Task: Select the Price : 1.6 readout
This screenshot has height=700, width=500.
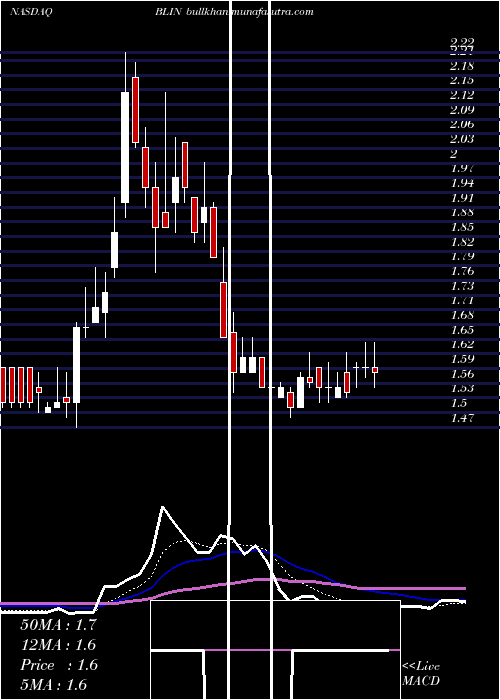Action: pyautogui.click(x=59, y=665)
